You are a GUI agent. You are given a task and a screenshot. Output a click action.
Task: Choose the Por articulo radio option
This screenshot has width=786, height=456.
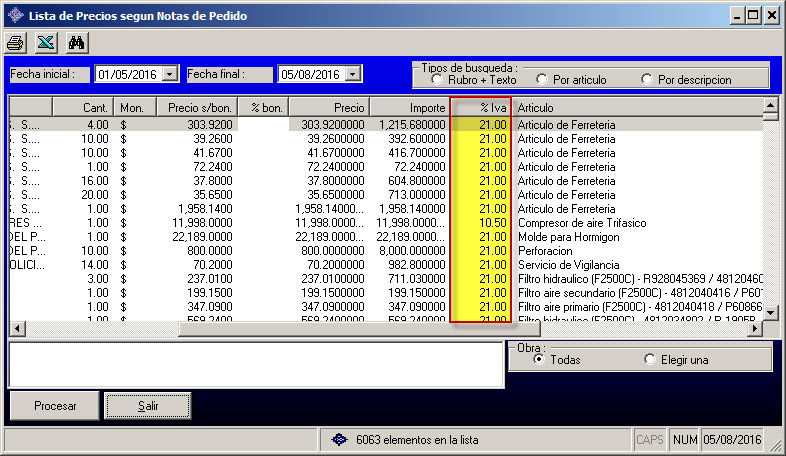(x=542, y=79)
